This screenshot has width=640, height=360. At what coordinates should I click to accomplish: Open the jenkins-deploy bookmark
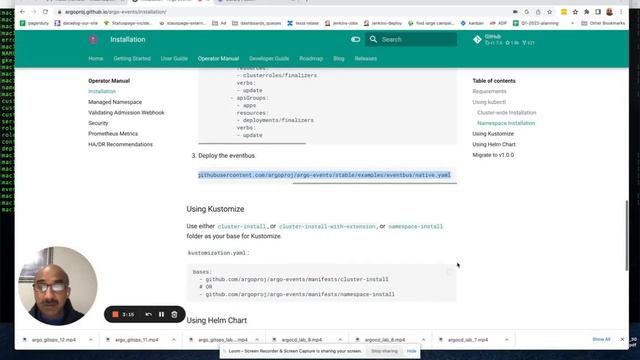pyautogui.click(x=383, y=23)
